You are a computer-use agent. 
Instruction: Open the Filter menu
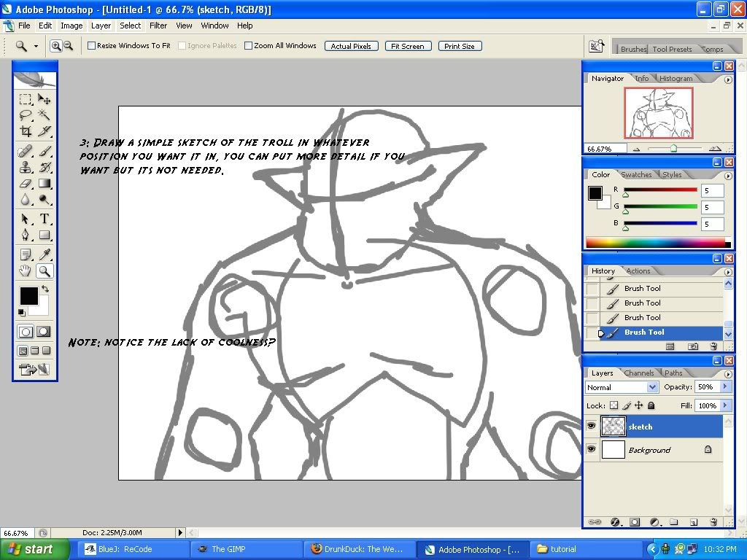click(x=158, y=26)
